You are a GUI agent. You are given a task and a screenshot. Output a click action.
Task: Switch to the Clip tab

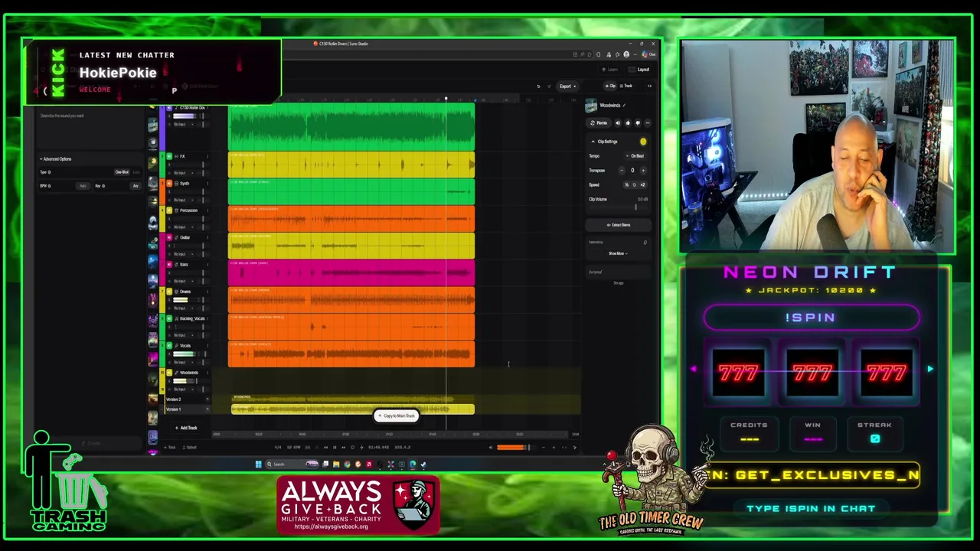610,86
